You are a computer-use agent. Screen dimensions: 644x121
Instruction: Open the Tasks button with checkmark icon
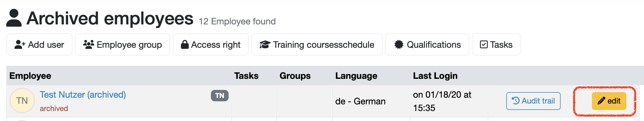pyautogui.click(x=496, y=45)
